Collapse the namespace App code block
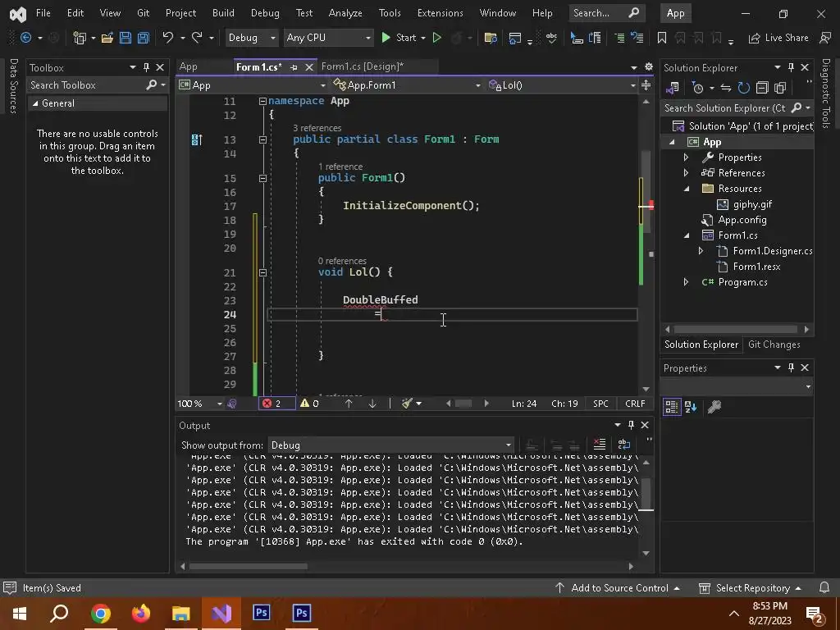 pos(262,101)
